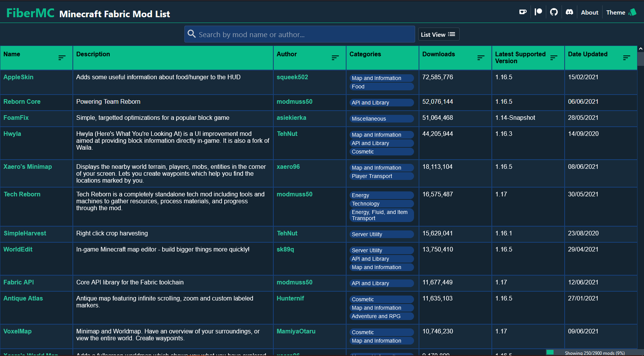The width and height of the screenshot is (644, 356).
Task: Select modmuss50 author in Tech Reborn row
Action: click(x=294, y=194)
